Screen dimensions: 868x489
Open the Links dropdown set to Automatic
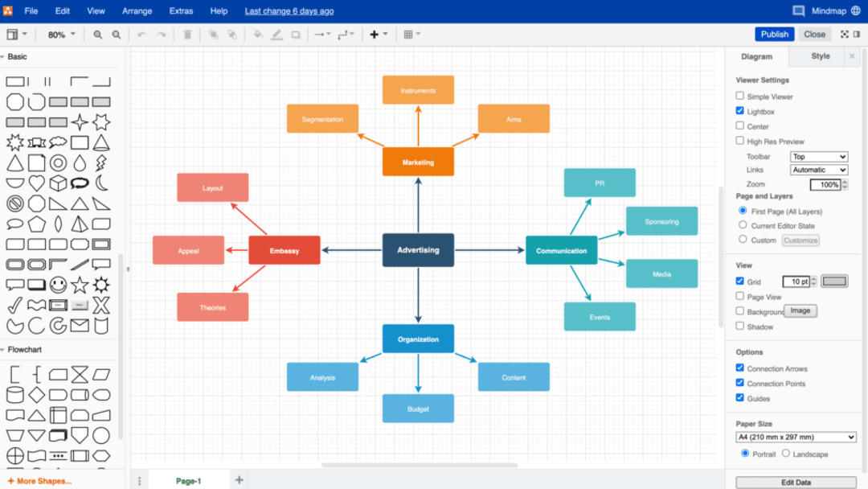(818, 170)
